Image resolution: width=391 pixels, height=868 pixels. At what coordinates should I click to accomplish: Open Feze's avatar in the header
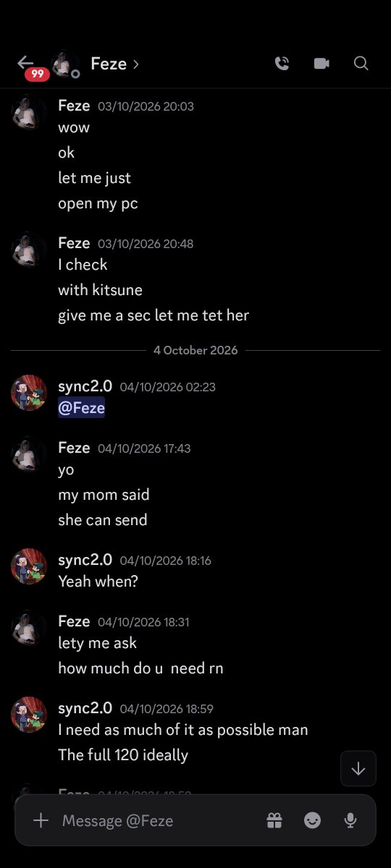(x=65, y=64)
